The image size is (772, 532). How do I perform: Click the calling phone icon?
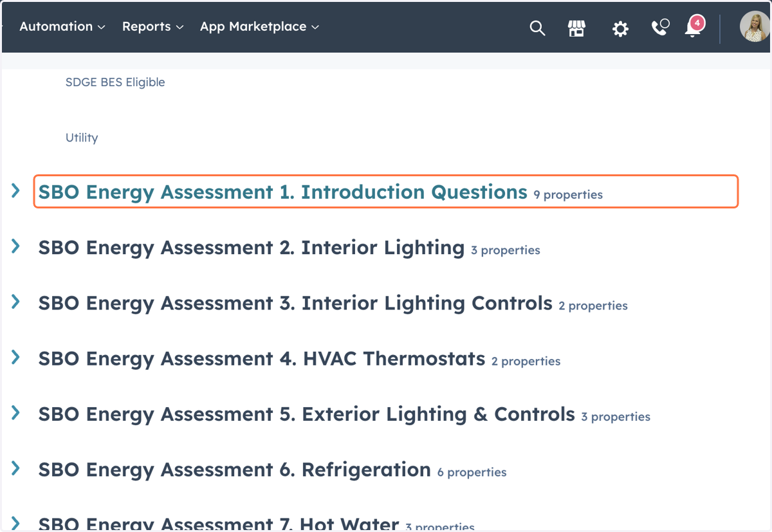(x=660, y=27)
